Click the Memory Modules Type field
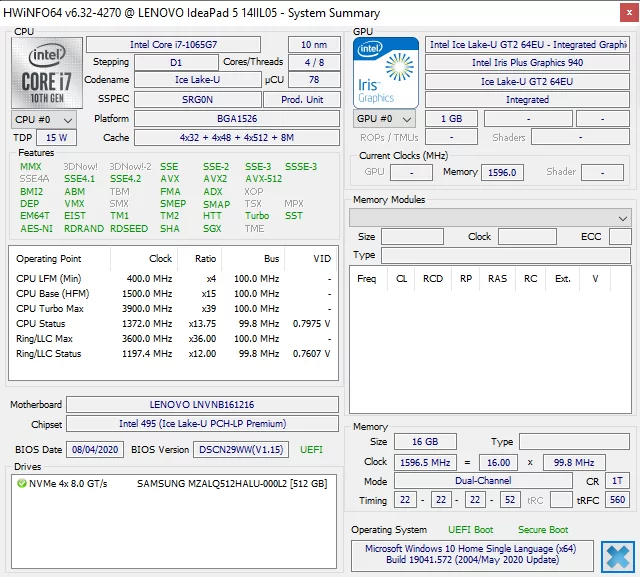Screen dimensions: 640x577 [506, 255]
